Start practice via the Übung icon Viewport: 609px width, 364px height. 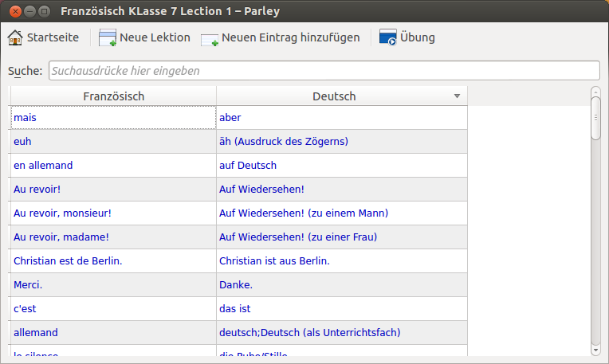[387, 37]
